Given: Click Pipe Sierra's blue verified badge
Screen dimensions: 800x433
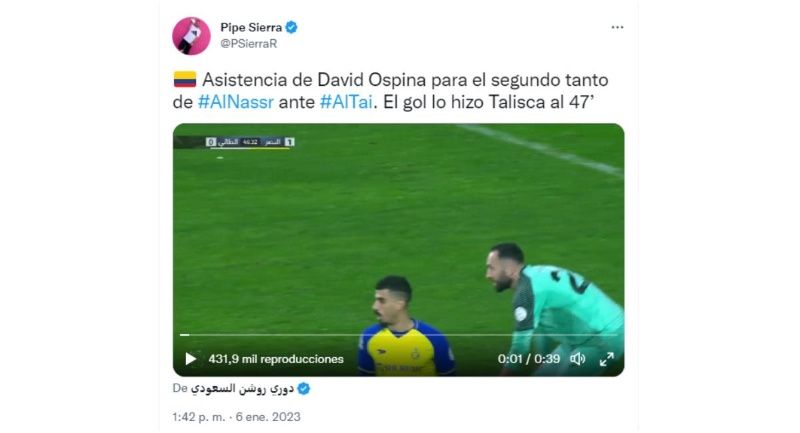Looking at the screenshot, I should pyautogui.click(x=291, y=28).
